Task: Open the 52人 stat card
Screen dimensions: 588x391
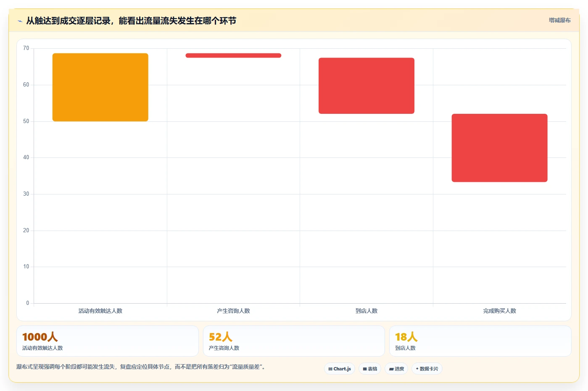Action: click(x=294, y=341)
